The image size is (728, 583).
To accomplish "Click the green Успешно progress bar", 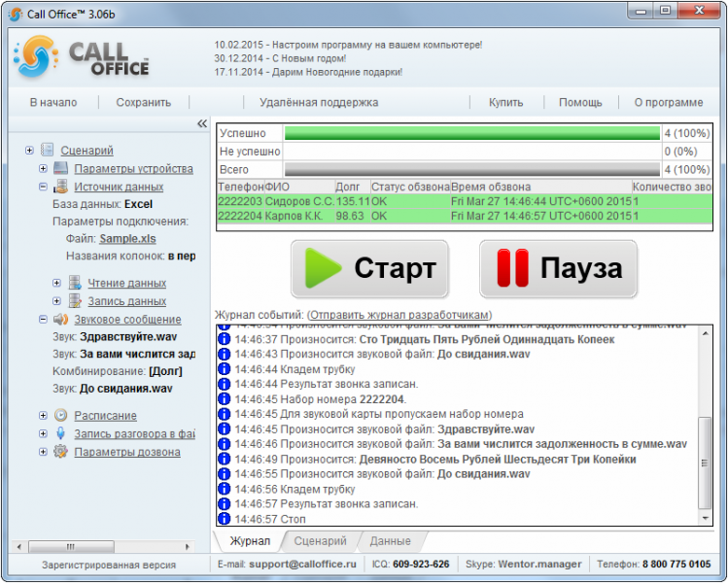I will [471, 133].
